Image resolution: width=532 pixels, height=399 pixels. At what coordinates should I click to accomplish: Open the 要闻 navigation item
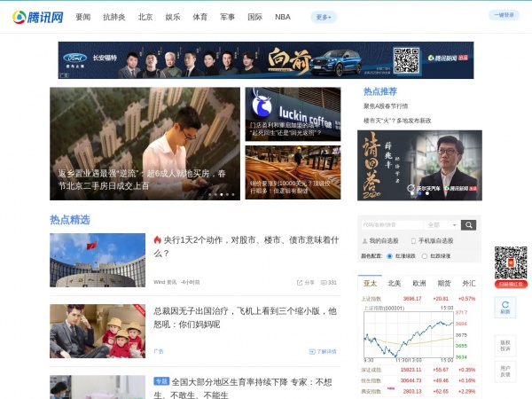pyautogui.click(x=82, y=17)
